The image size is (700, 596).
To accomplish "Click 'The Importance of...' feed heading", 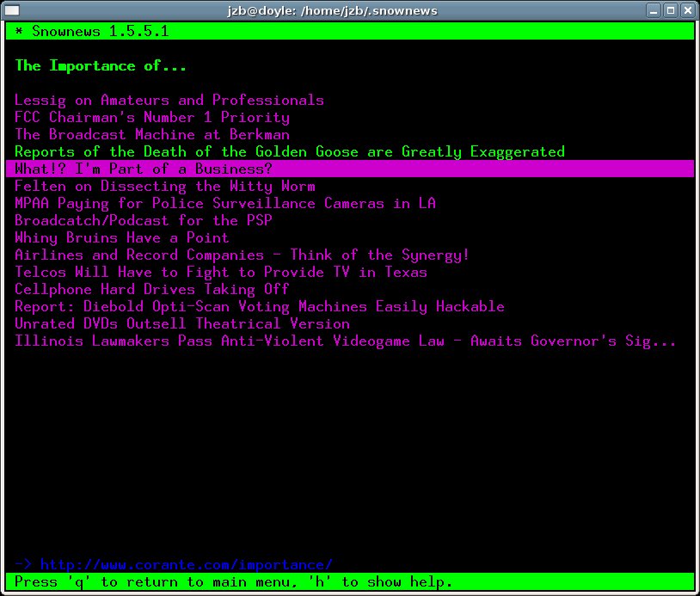I will [x=101, y=66].
